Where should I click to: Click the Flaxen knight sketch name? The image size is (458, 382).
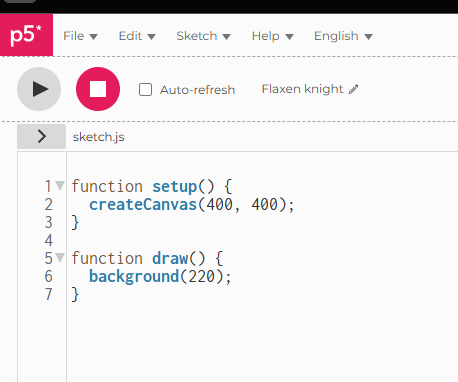[302, 89]
